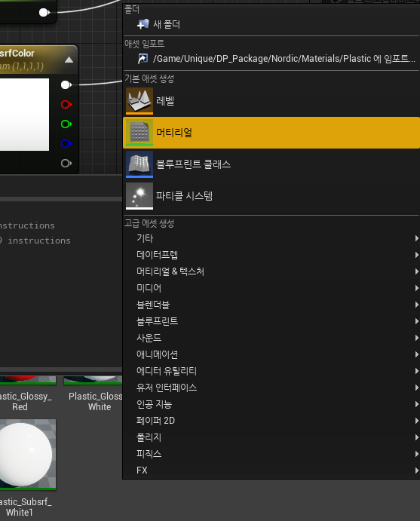Image resolution: width=420 pixels, height=521 pixels.
Task: Expand the 미디어 submenu
Action: (x=271, y=288)
